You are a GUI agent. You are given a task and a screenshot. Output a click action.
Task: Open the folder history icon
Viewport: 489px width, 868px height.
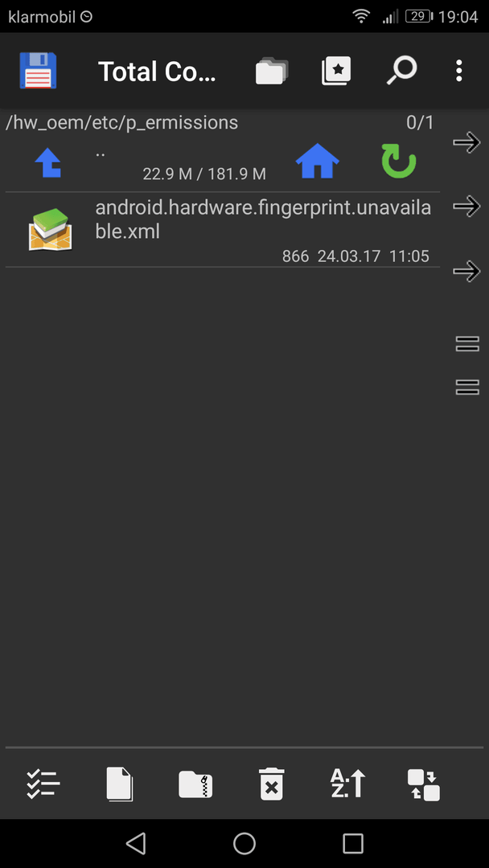(272, 72)
